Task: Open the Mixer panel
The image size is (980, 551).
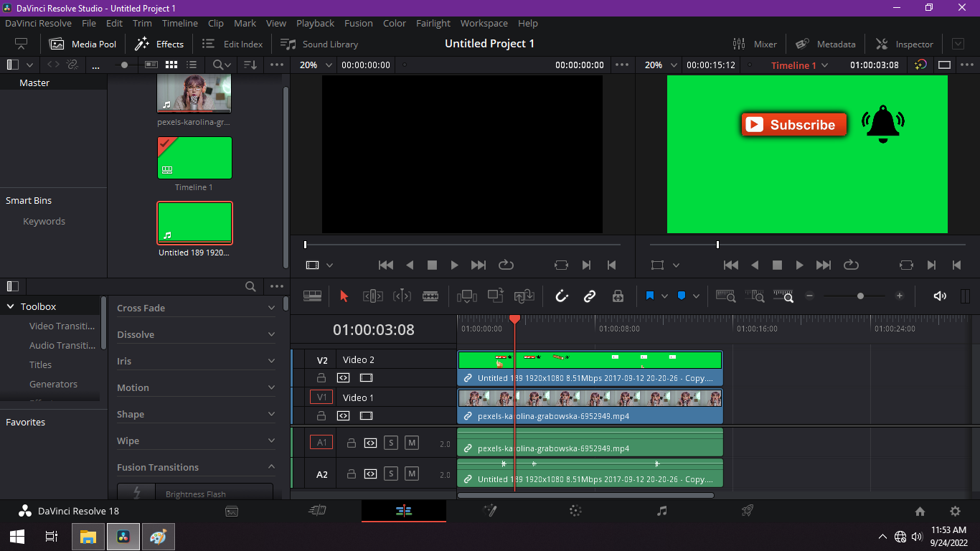Action: click(x=755, y=44)
